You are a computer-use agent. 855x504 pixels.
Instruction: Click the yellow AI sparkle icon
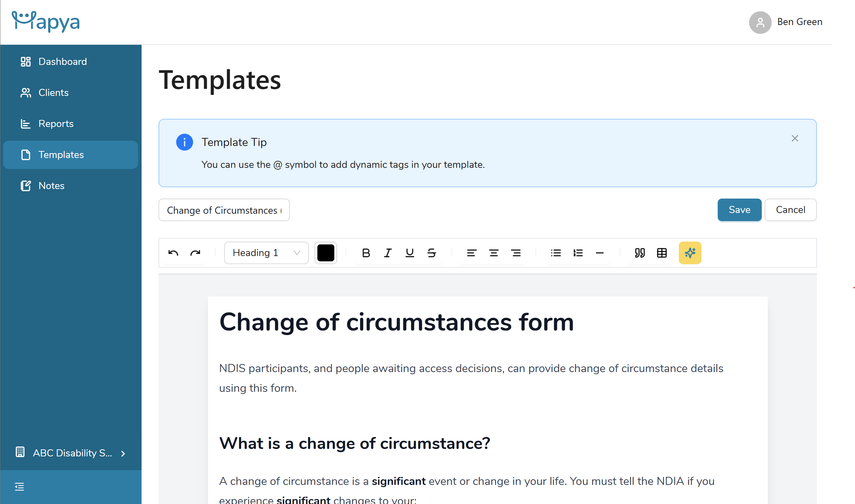[x=690, y=253]
